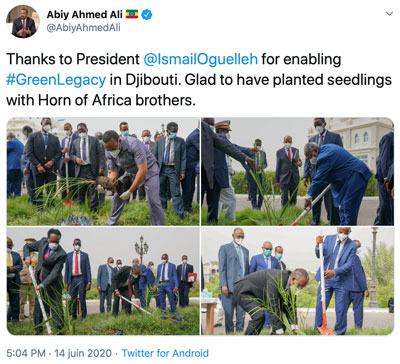Open the @IsmailOguelleh mention
400x364 pixels.
[201, 59]
